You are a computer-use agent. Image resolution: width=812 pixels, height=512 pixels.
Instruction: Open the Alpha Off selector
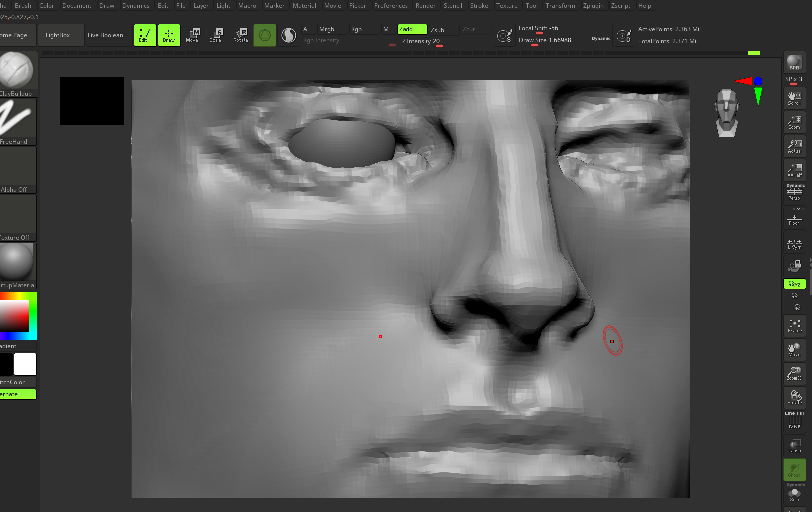pos(18,170)
